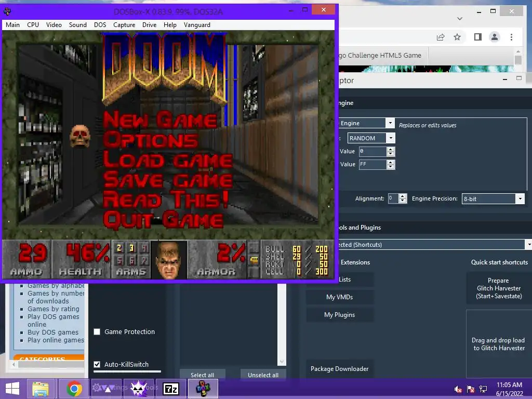This screenshot has width=532, height=399.
Task: Open the RANDOM mode dropdown
Action: click(x=391, y=138)
